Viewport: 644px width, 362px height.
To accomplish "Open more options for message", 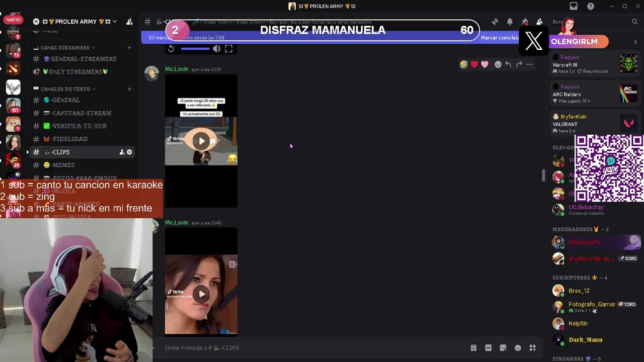I will click(x=529, y=64).
